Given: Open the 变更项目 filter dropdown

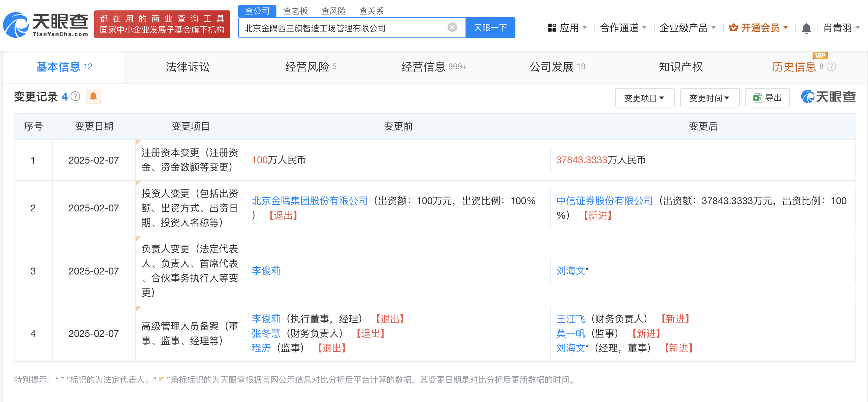Looking at the screenshot, I should (x=645, y=98).
